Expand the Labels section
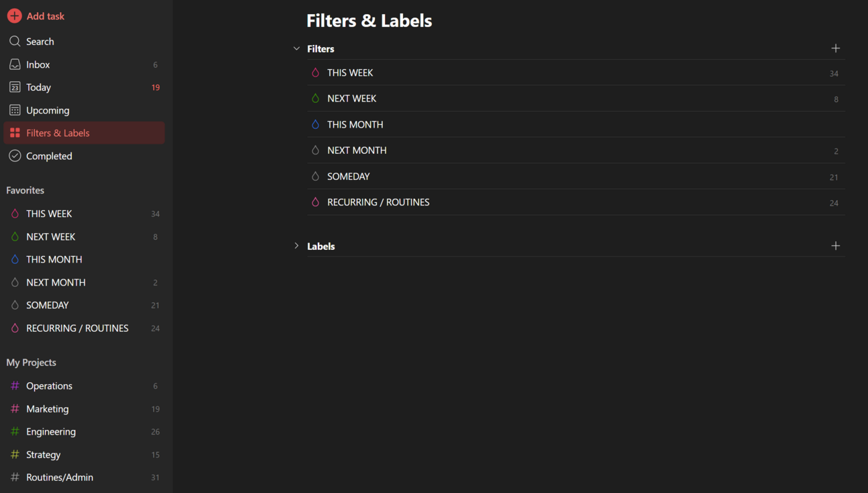 click(296, 246)
